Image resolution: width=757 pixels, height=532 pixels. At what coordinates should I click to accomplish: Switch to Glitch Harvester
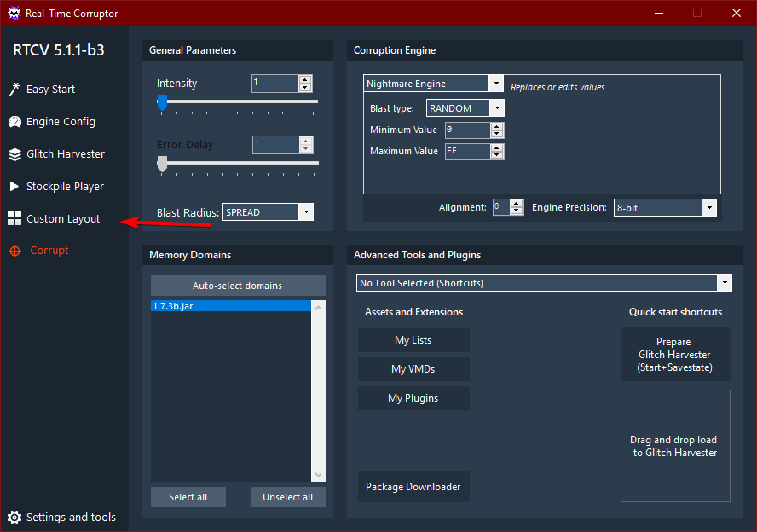click(x=66, y=154)
